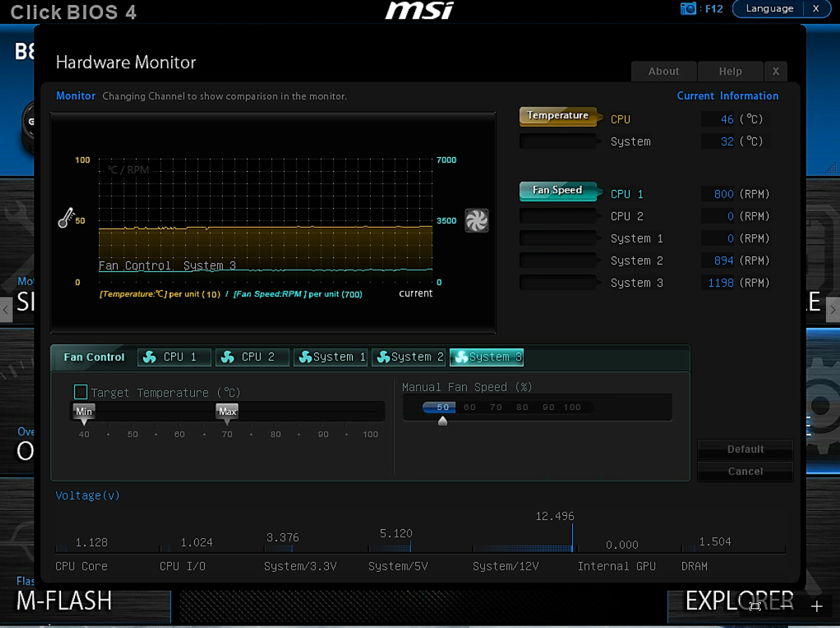Click the CPU temperature value 46
Screen dimensions: 840x628
(727, 119)
